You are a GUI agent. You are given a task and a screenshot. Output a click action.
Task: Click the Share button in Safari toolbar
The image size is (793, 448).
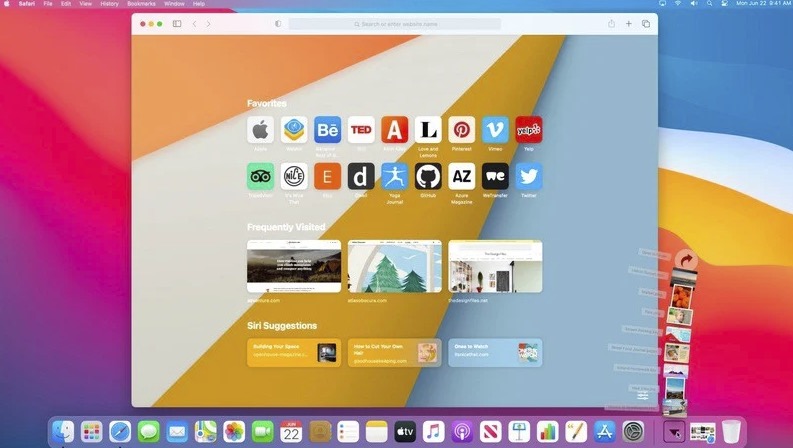611,24
